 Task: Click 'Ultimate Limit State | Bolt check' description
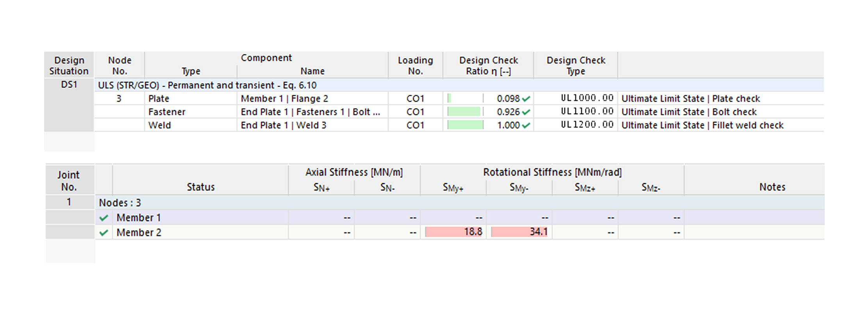pyautogui.click(x=689, y=112)
